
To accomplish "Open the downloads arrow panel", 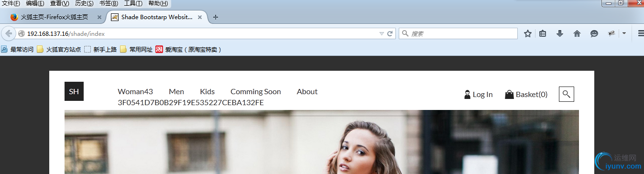I will (x=560, y=33).
